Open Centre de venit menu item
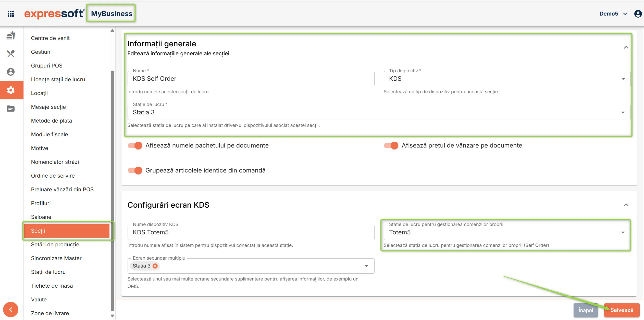 [x=50, y=38]
